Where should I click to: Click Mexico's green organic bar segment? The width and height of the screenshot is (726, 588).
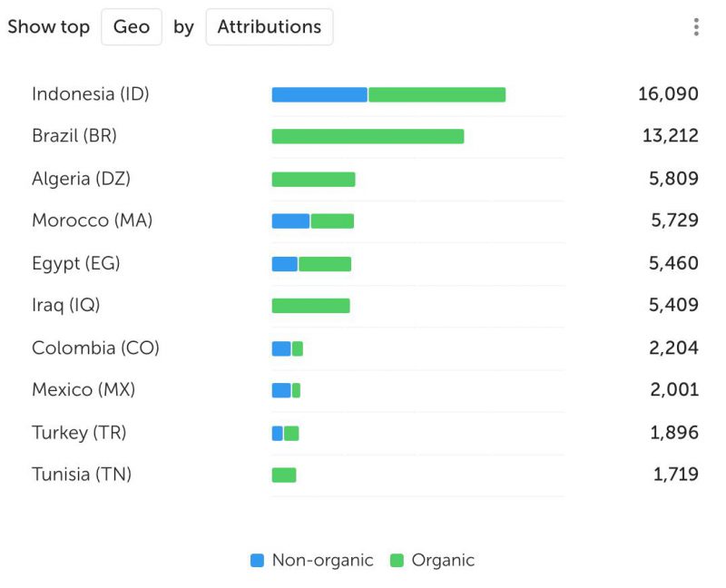pyautogui.click(x=297, y=390)
